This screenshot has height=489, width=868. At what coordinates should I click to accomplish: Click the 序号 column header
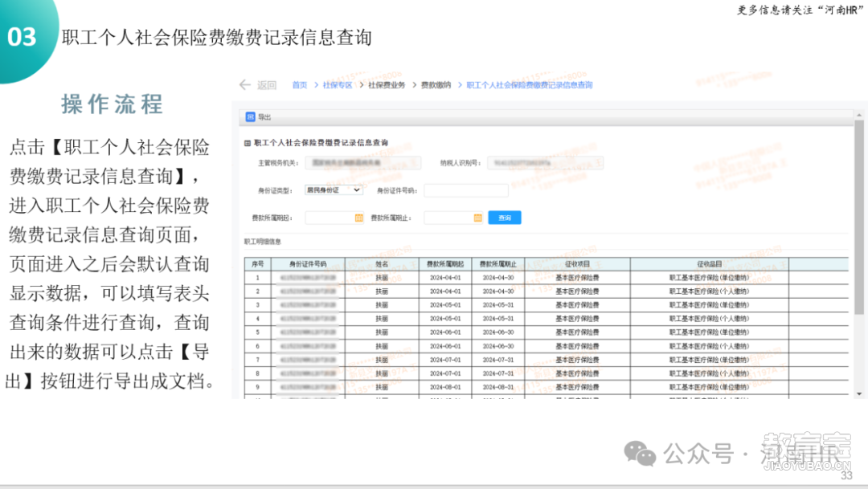tap(257, 264)
